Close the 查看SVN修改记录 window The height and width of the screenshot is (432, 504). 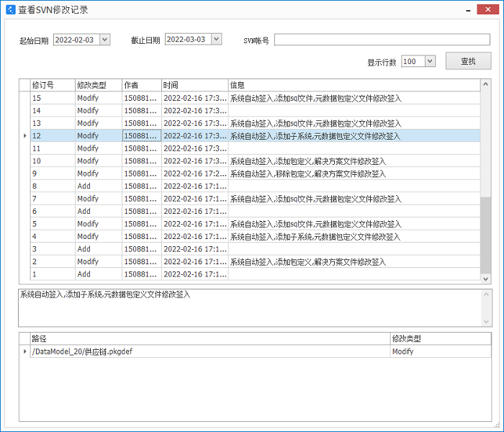490,9
